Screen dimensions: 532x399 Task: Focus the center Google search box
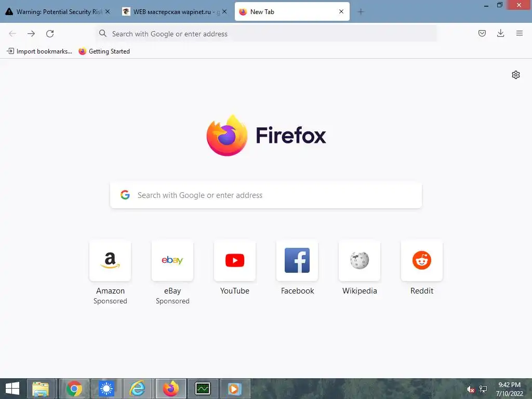click(266, 195)
